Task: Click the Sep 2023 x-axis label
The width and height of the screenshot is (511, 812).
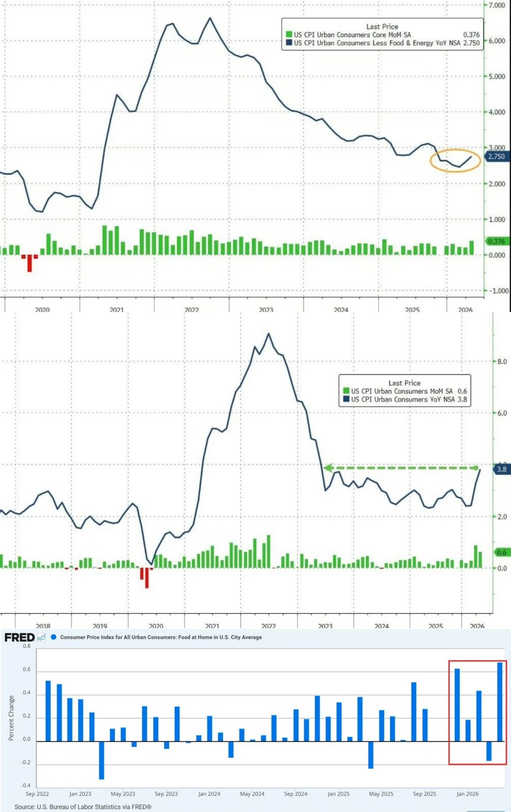Action: point(167,794)
